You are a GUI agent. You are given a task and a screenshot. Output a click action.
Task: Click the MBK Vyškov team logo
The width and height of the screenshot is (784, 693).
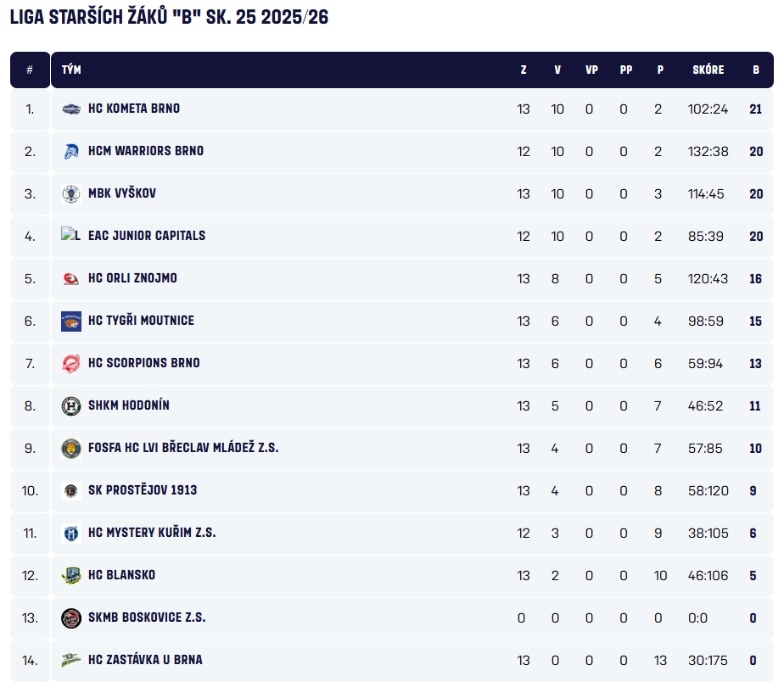click(x=71, y=193)
